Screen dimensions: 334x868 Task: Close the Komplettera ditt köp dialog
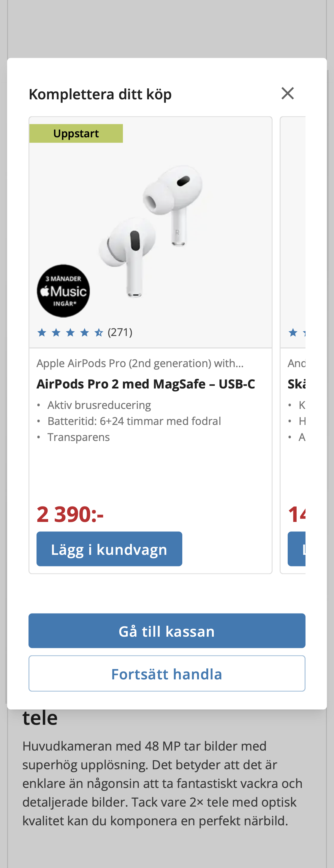287,93
